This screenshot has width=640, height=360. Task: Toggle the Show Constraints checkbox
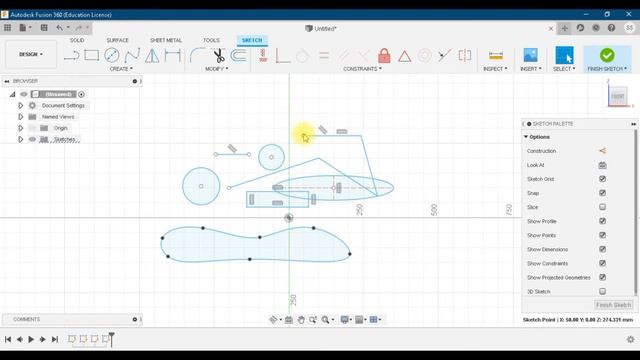coord(602,263)
